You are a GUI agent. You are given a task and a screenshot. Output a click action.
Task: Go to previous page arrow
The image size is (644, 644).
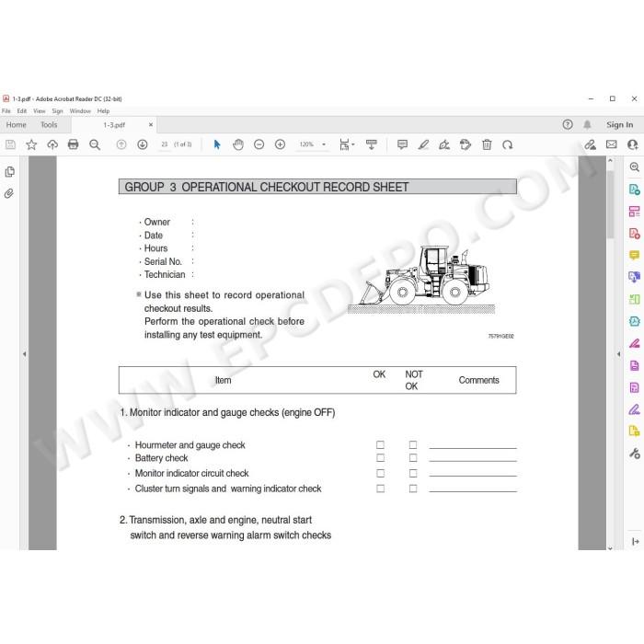pyautogui.click(x=121, y=144)
